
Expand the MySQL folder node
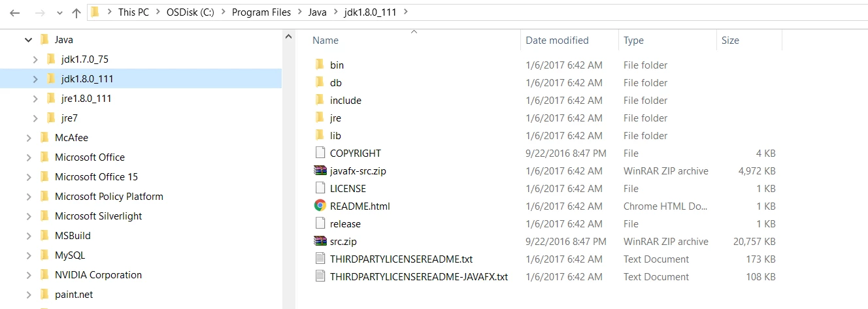tap(28, 255)
